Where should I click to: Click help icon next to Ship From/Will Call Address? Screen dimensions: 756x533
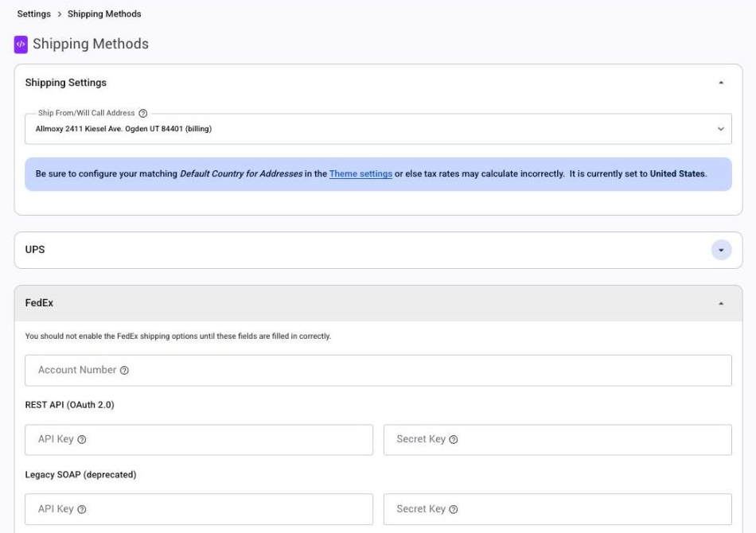142,113
